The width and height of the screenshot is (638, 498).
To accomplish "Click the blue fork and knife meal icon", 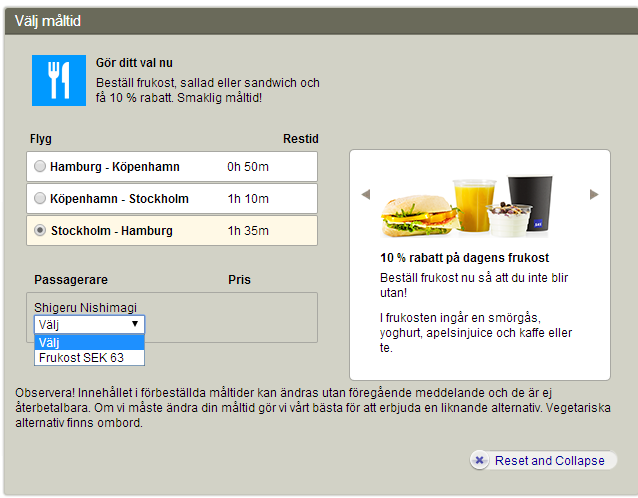I will coord(58,81).
